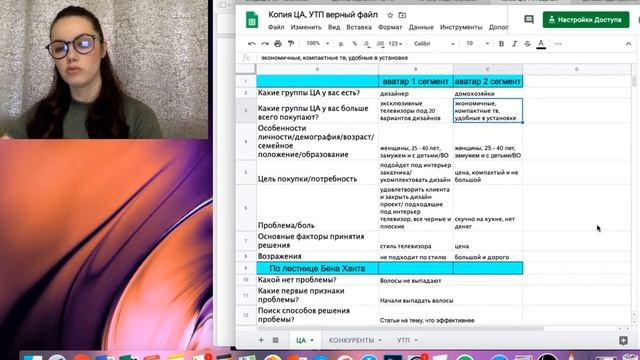Select the Paint format roller tool
The height and width of the screenshot is (360, 640).
tap(291, 44)
